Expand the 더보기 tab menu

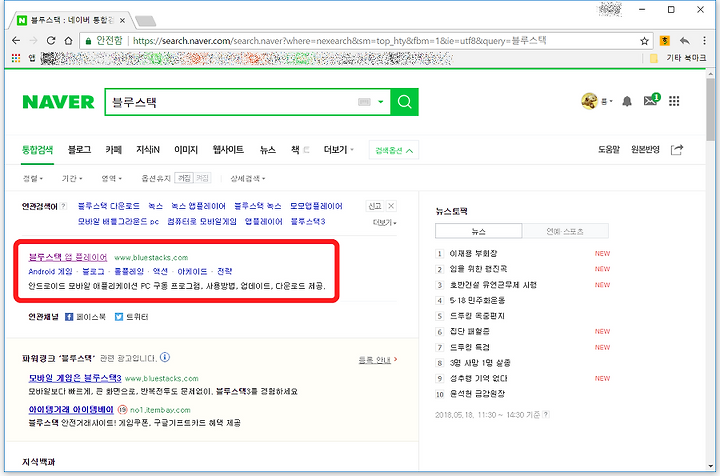pos(338,150)
